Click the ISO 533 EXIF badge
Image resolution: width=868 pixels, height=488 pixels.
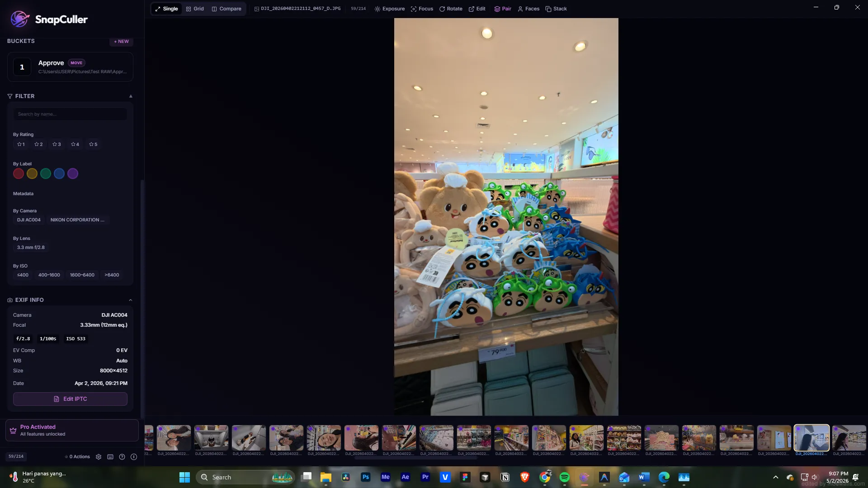pos(75,339)
